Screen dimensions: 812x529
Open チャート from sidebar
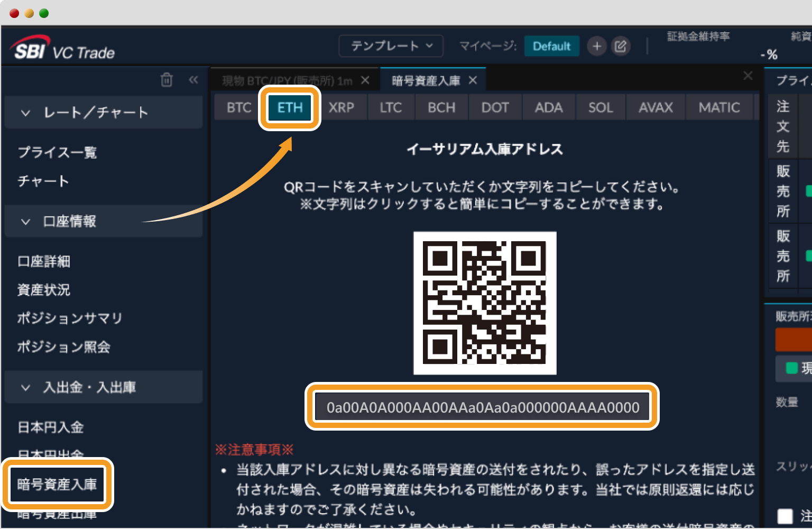43,181
